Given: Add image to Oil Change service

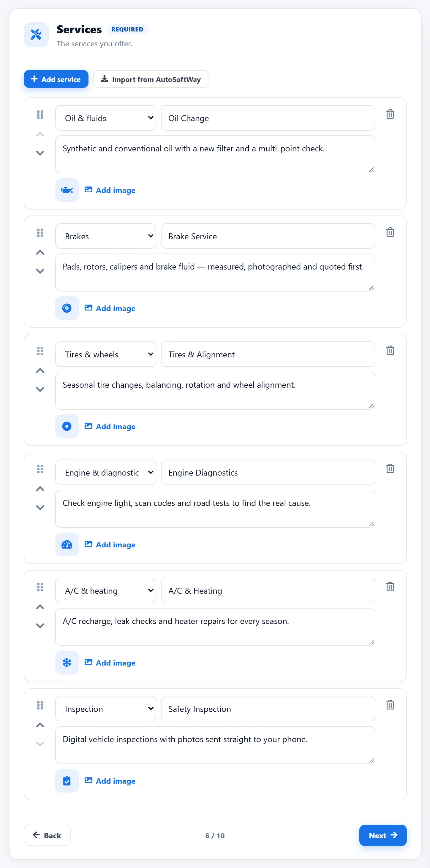Looking at the screenshot, I should pyautogui.click(x=110, y=190).
